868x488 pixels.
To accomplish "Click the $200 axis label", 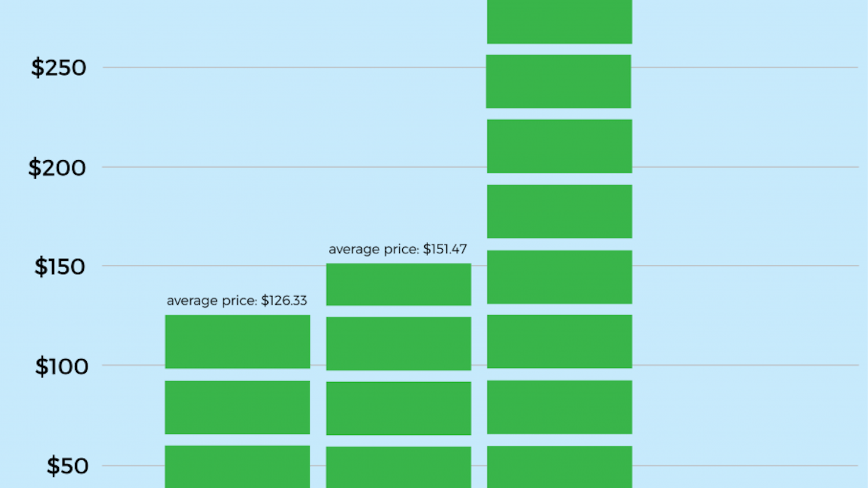I will pos(57,168).
